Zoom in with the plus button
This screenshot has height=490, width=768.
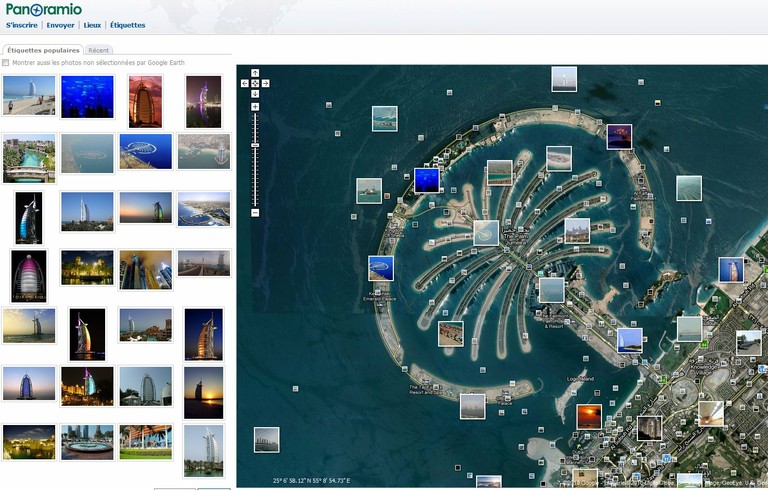[255, 107]
